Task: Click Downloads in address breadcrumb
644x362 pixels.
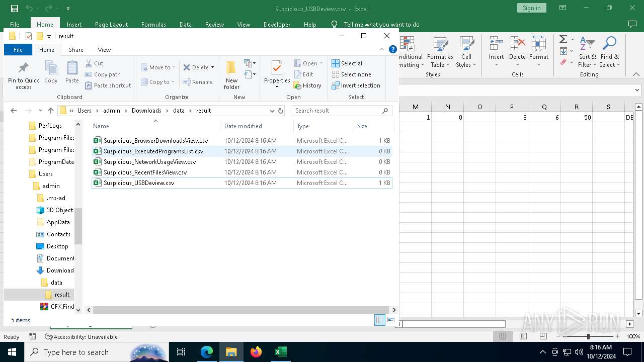Action: pyautogui.click(x=146, y=111)
